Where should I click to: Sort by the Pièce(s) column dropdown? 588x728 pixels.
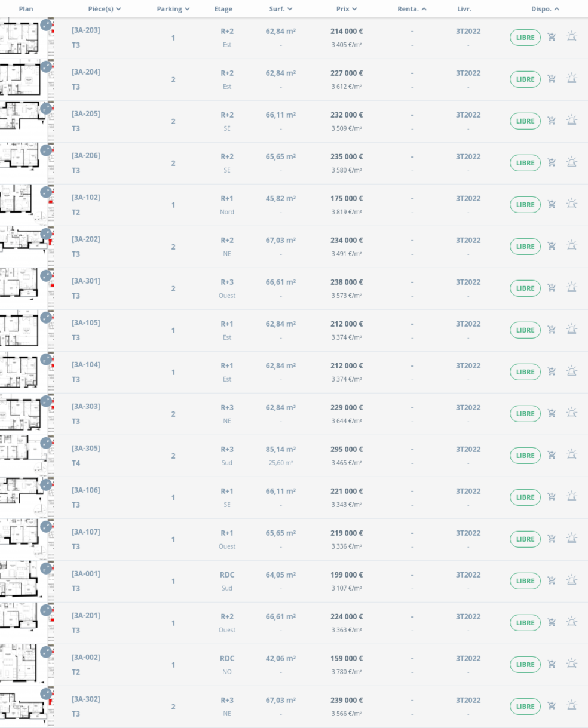(x=105, y=9)
